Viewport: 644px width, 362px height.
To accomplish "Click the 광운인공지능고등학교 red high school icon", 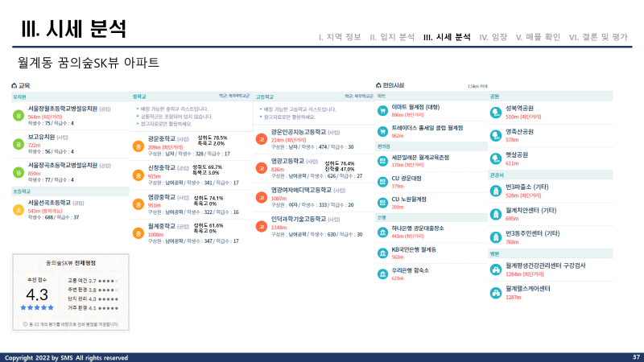I will [x=261, y=139].
